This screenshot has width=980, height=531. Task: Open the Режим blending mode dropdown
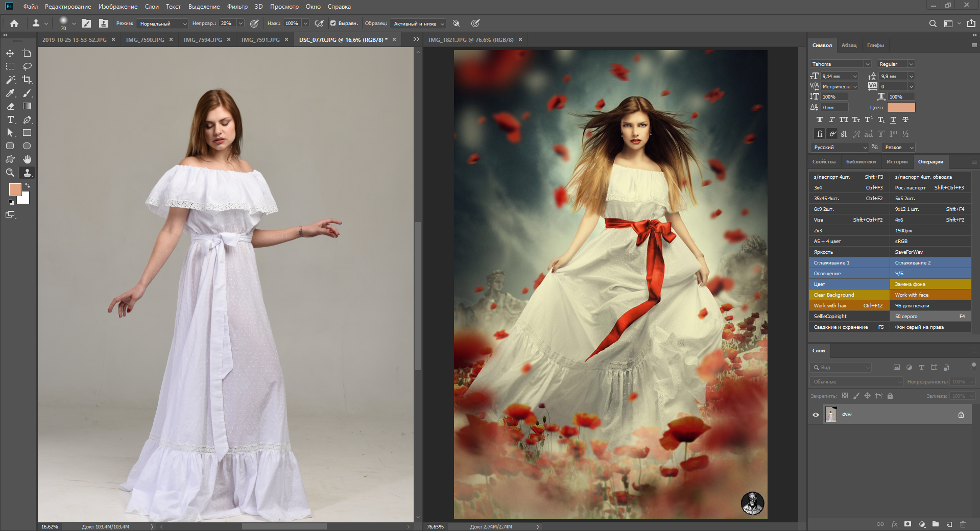pyautogui.click(x=162, y=23)
